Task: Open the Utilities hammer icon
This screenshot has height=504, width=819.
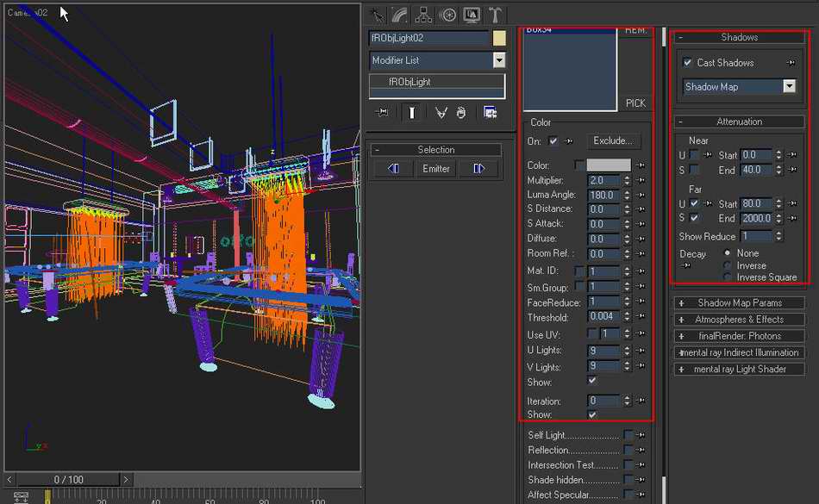Action: tap(495, 15)
